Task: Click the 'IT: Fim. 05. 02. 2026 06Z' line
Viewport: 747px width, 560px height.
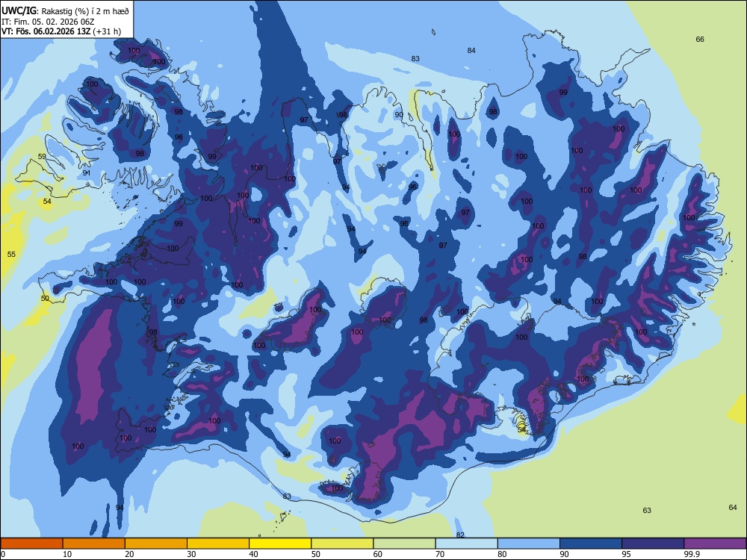Action: pyautogui.click(x=46, y=22)
